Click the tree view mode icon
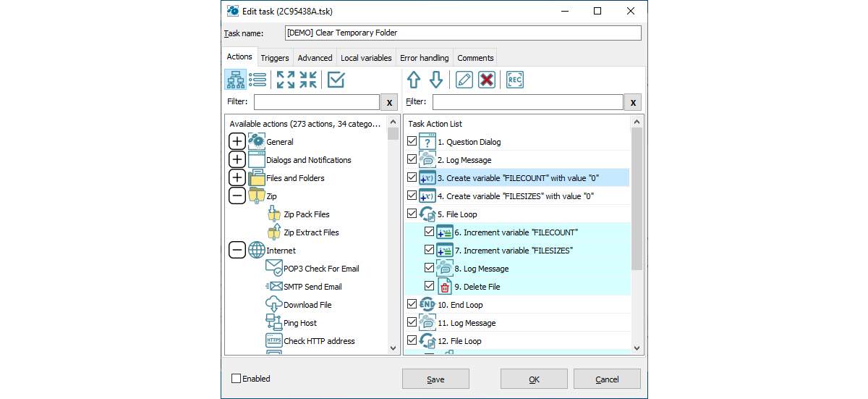The image size is (868, 399). pos(236,80)
